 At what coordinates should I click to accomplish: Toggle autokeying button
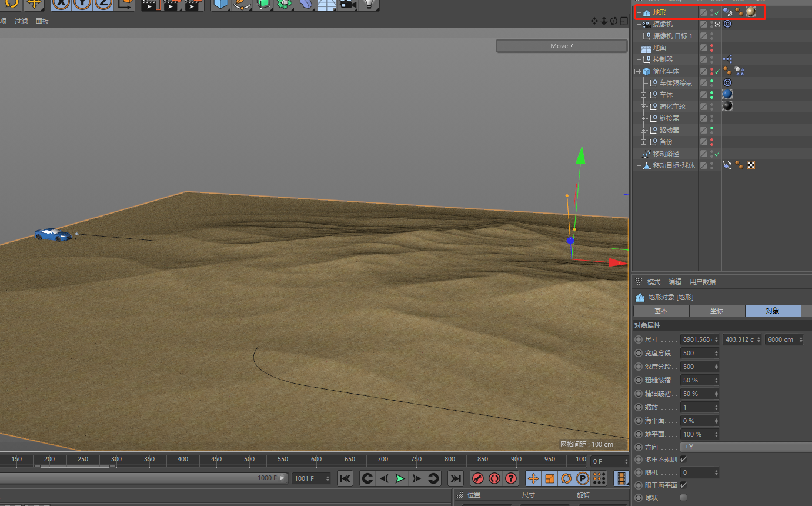tap(494, 478)
